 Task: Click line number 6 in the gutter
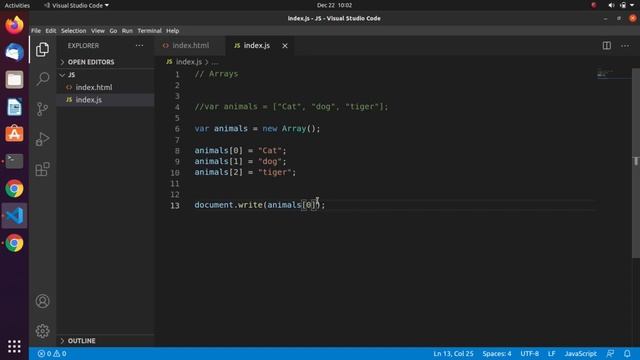point(177,129)
